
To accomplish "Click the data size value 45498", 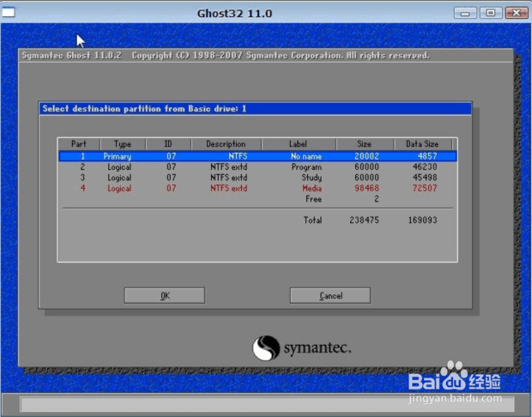I will click(x=425, y=178).
